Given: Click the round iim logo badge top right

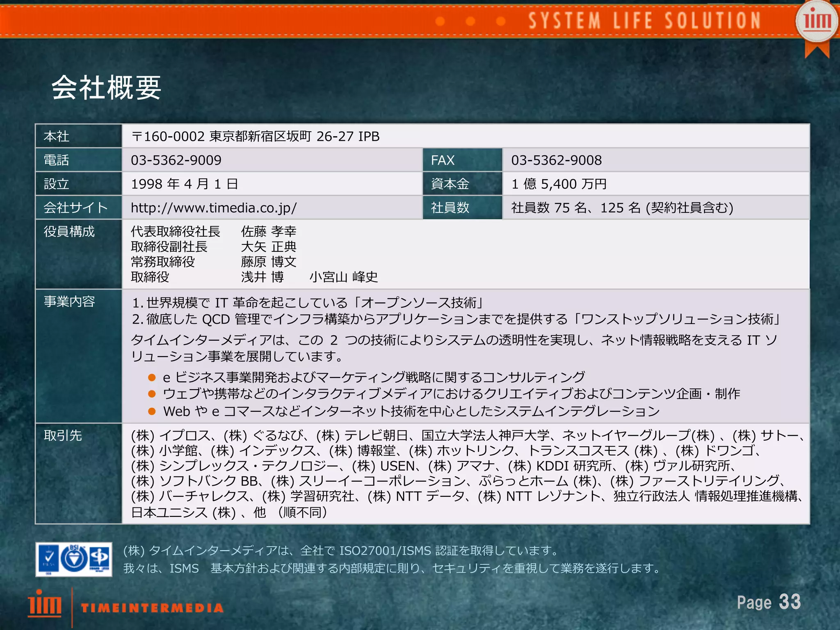Looking at the screenshot, I should pos(817,21).
